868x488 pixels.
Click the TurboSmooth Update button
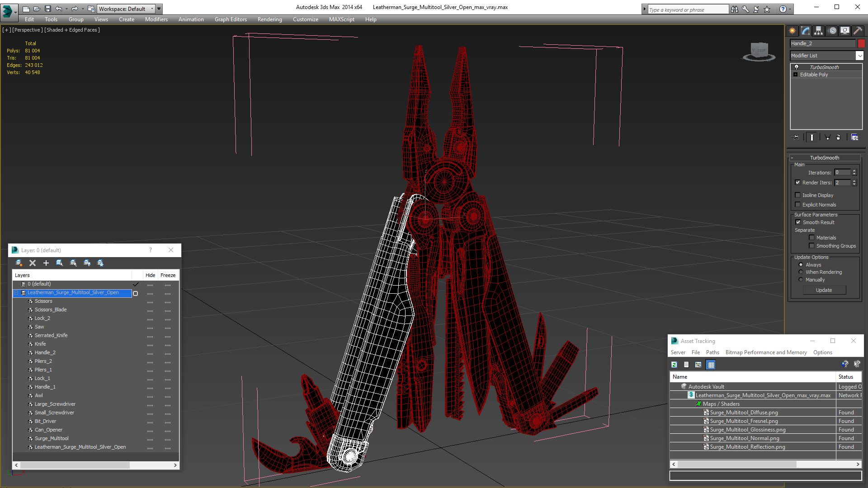[824, 290]
